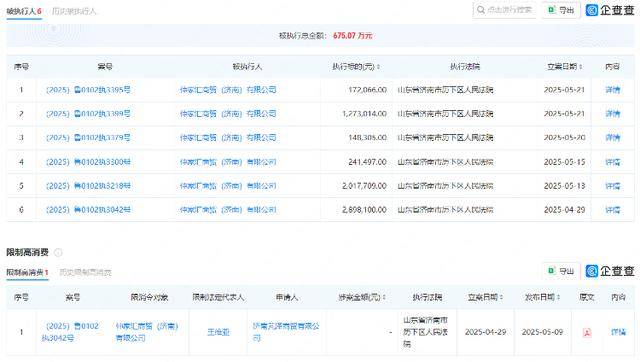Click amount cell 148,306.00
This screenshot has width=640, height=362.
[367, 138]
